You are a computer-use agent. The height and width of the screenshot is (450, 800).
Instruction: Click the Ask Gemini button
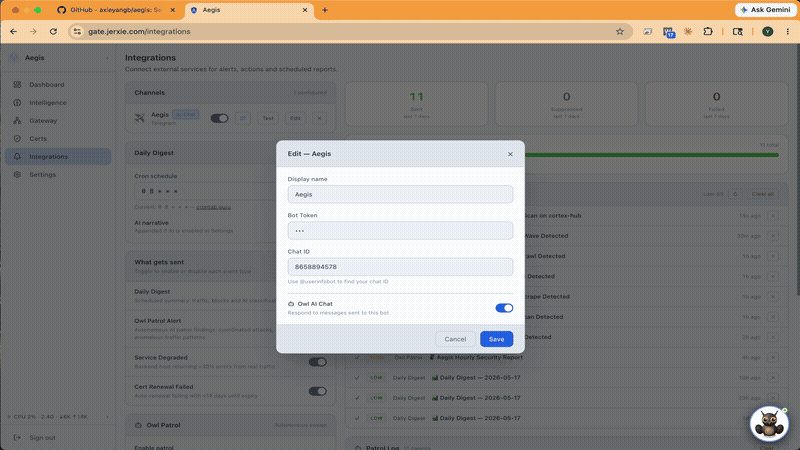pyautogui.click(x=766, y=10)
